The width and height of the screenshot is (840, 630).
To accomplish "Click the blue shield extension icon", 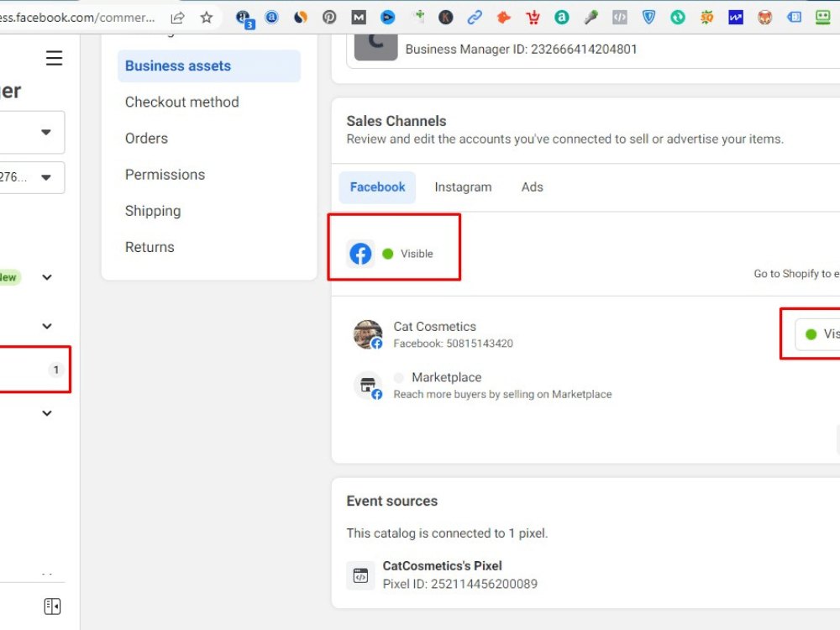I will 648,18.
